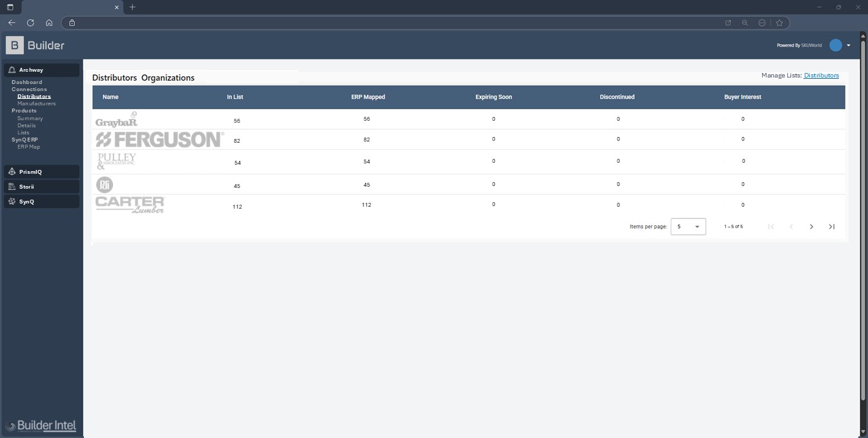Image resolution: width=868 pixels, height=438 pixels.
Task: Click the Archway bell icon in sidebar
Action: click(12, 70)
